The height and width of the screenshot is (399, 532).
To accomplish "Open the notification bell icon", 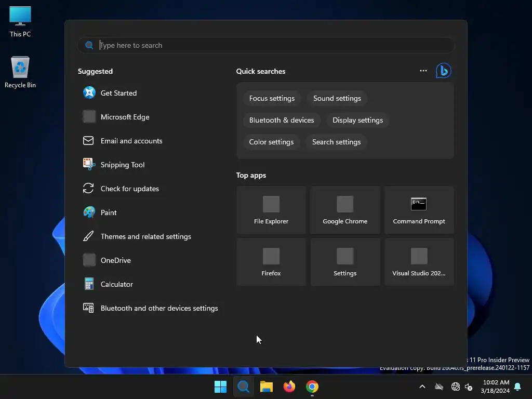I will [x=518, y=387].
